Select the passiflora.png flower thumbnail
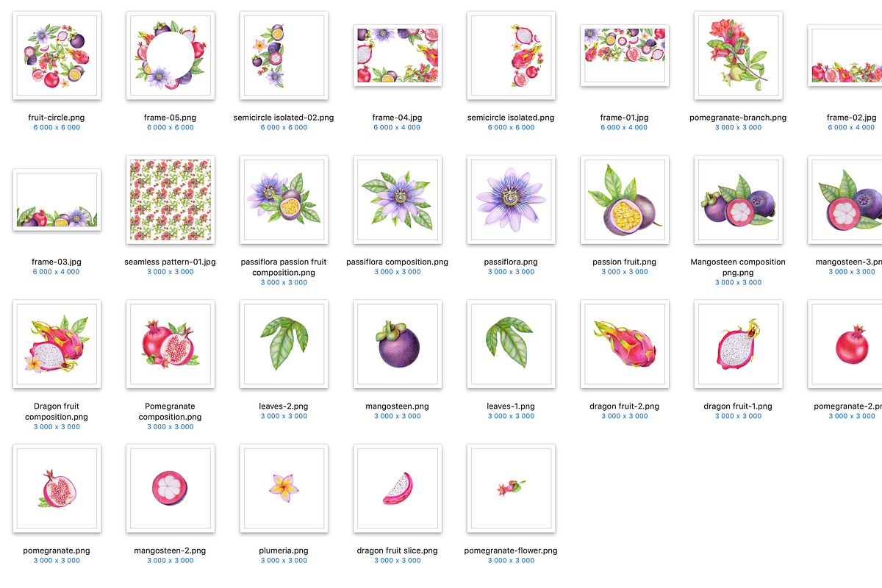 [511, 200]
